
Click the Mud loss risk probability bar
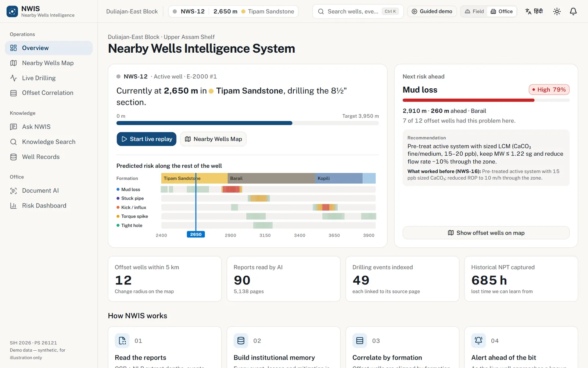486,100
